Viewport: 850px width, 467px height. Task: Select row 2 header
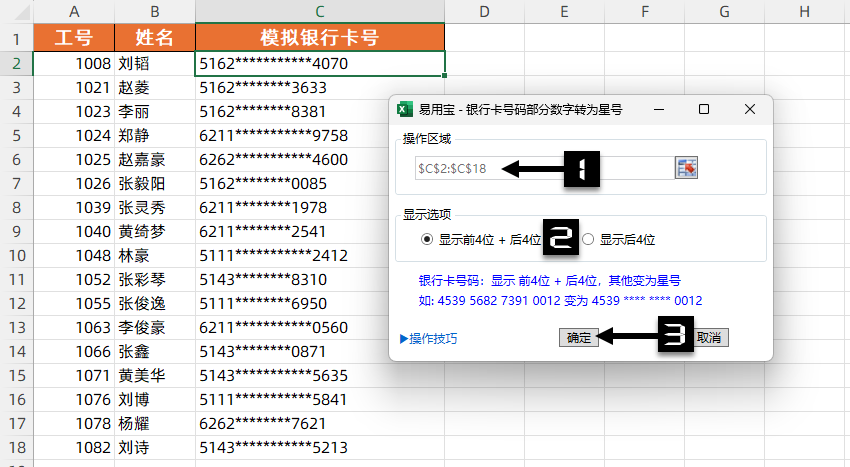16,63
